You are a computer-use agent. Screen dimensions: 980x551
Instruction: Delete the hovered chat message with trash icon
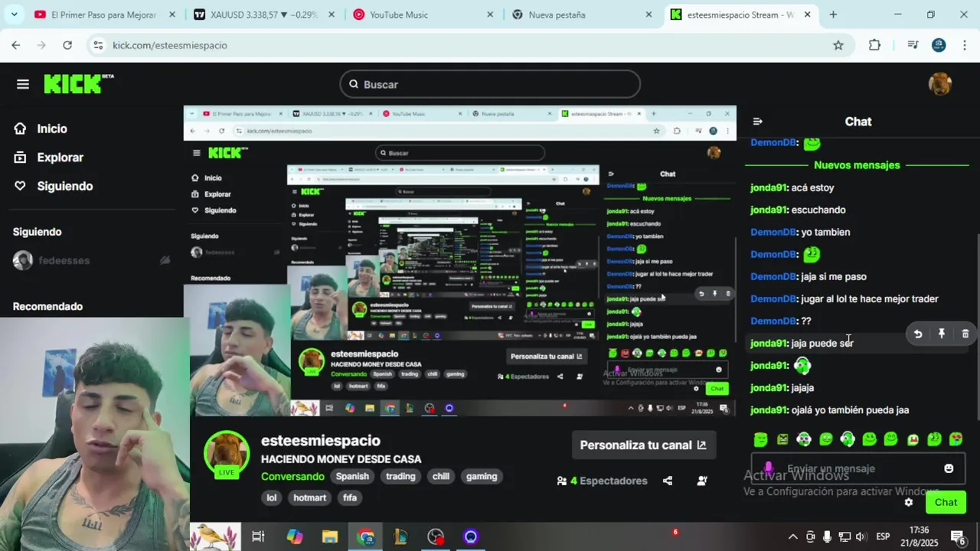pos(965,334)
